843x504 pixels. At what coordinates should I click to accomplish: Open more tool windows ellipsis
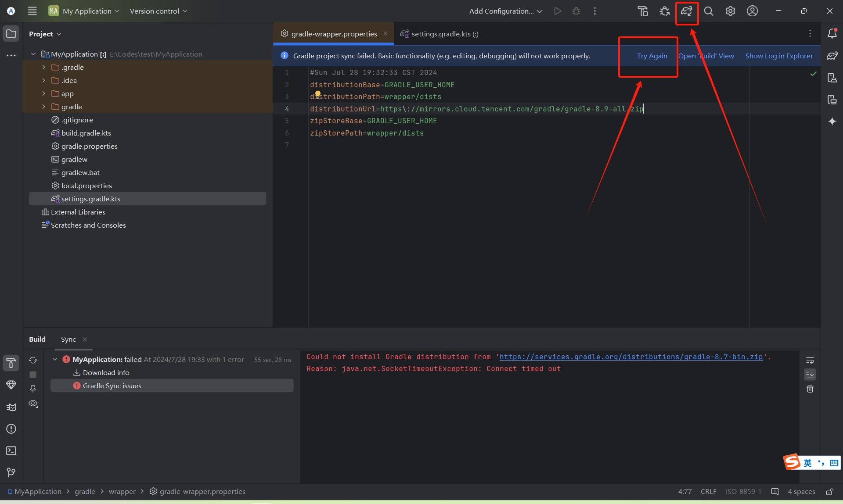coord(11,55)
